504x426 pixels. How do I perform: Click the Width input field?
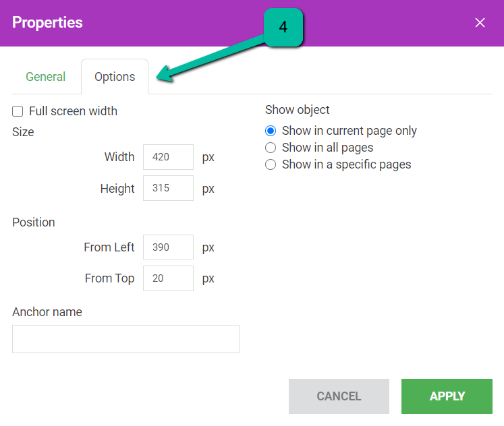[168, 157]
